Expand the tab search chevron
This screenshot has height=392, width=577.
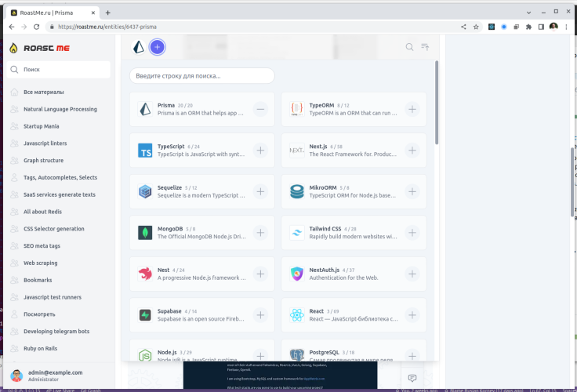coord(529,13)
